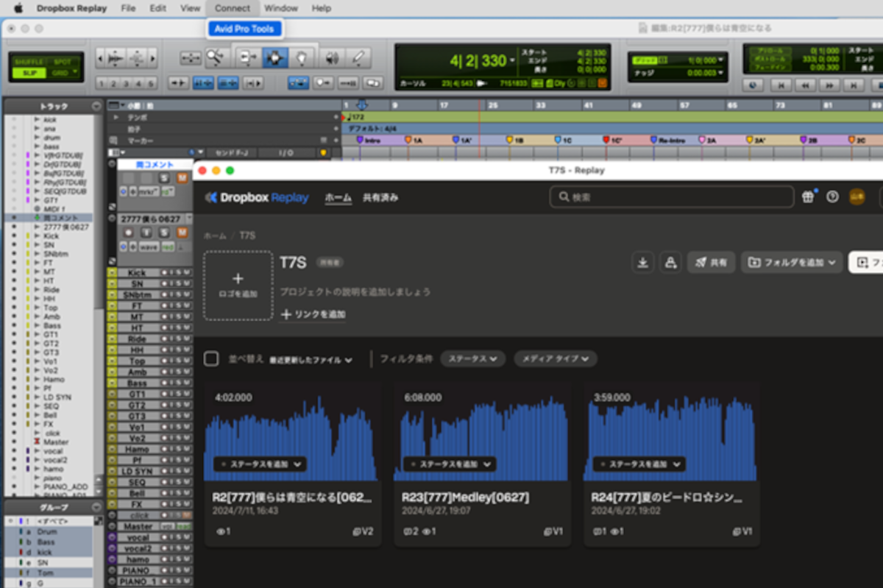Image resolution: width=883 pixels, height=588 pixels.
Task: Open the help icon in Dropbox Replay
Action: (831, 196)
